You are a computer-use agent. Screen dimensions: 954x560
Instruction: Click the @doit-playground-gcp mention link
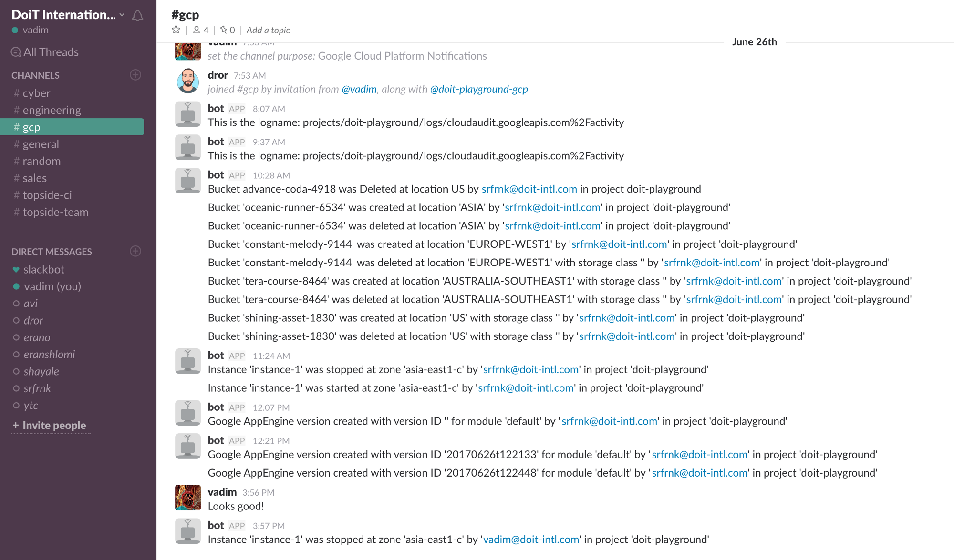pyautogui.click(x=478, y=89)
